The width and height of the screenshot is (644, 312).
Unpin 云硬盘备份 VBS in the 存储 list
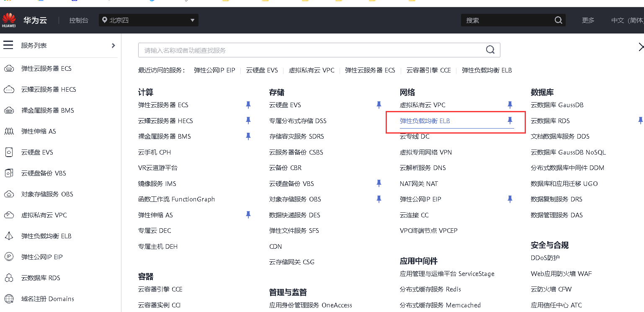379,183
